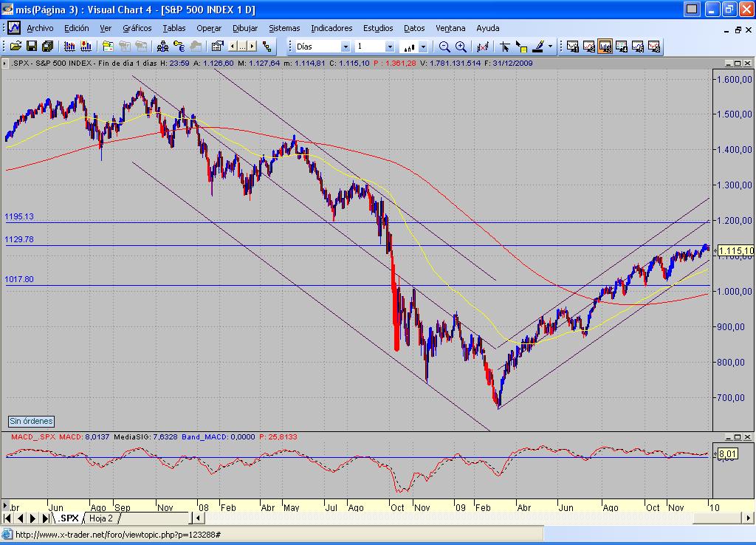This screenshot has width=756, height=545.
Task: Click the drawing pen tool icon
Action: click(538, 47)
